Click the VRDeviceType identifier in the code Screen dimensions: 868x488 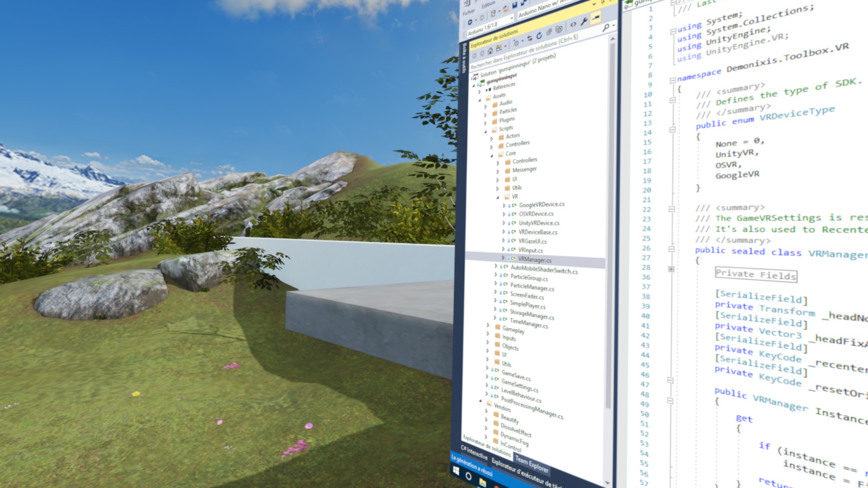pos(797,113)
